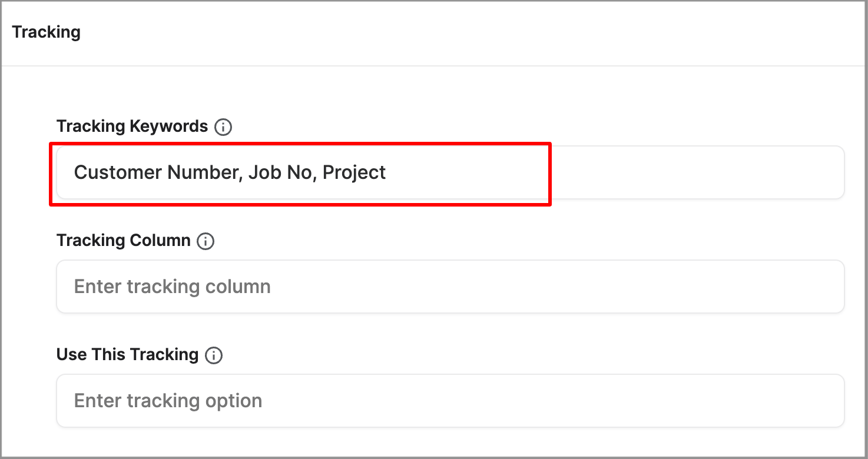Viewport: 868px width, 459px height.
Task: Click the Tracking Keywords label
Action: pyautogui.click(x=131, y=126)
